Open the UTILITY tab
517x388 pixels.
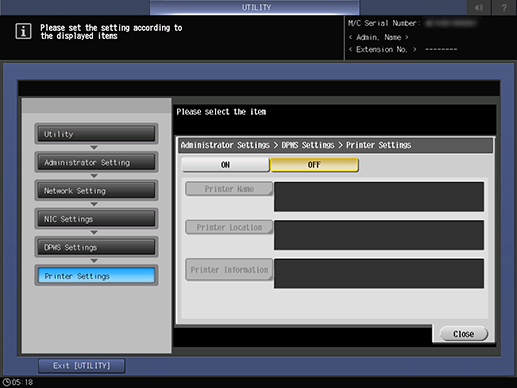[x=255, y=7]
